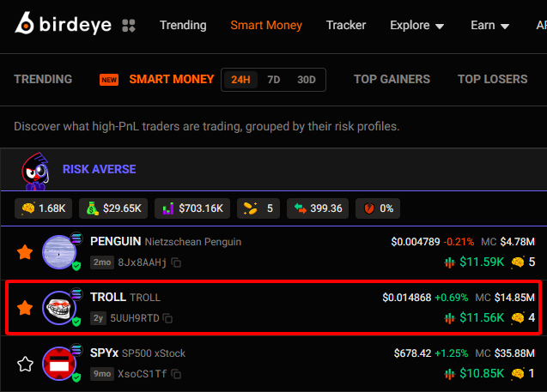Viewport: 547px width, 392px height.
Task: Click TROLL market cap $14.85M
Action: [x=514, y=298]
